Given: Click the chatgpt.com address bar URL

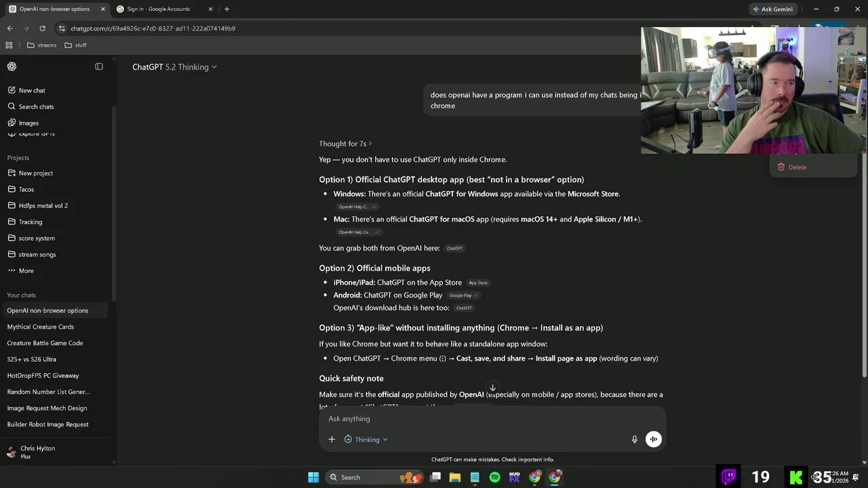Looking at the screenshot, I should tap(153, 28).
